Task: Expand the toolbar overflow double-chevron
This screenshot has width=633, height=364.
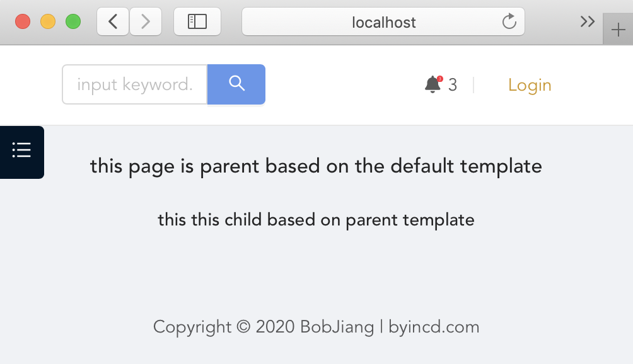Action: click(x=588, y=21)
